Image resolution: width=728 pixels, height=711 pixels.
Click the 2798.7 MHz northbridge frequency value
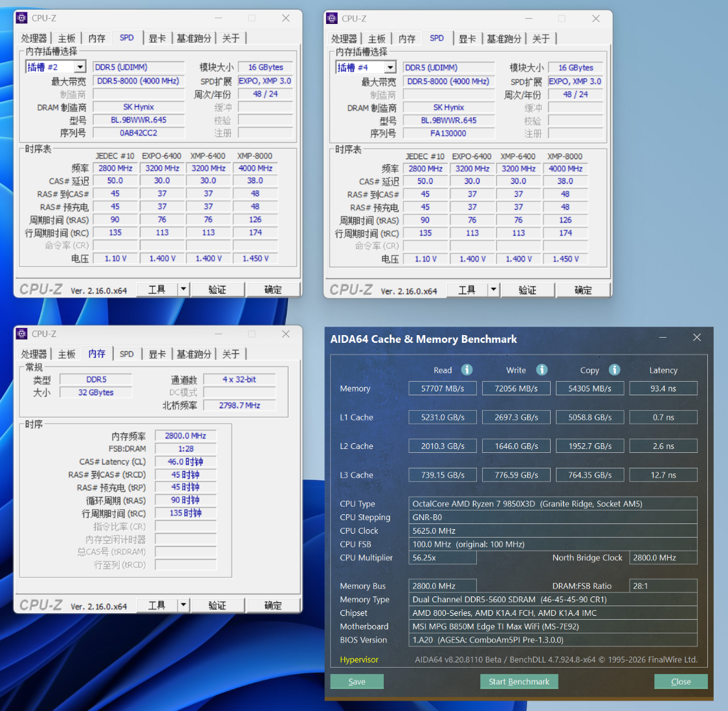tap(239, 405)
